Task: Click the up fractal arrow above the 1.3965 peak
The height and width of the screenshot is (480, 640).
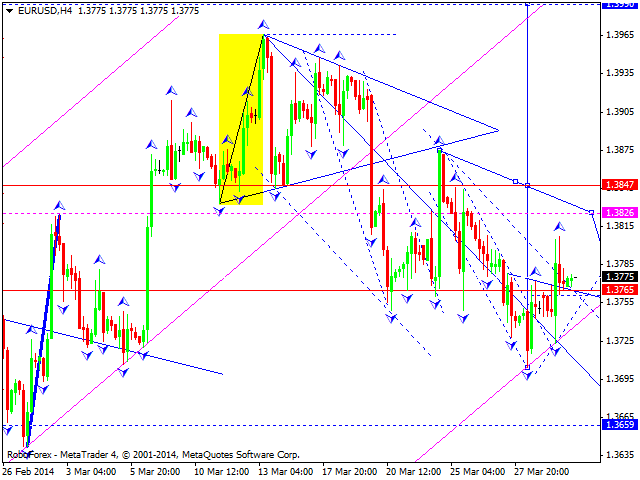Action: coord(263,25)
